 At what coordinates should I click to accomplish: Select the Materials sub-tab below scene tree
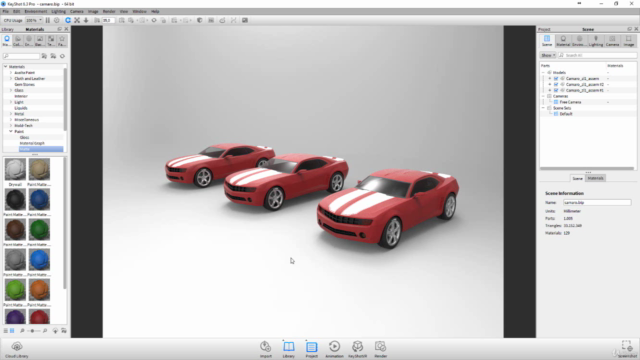[x=596, y=178]
